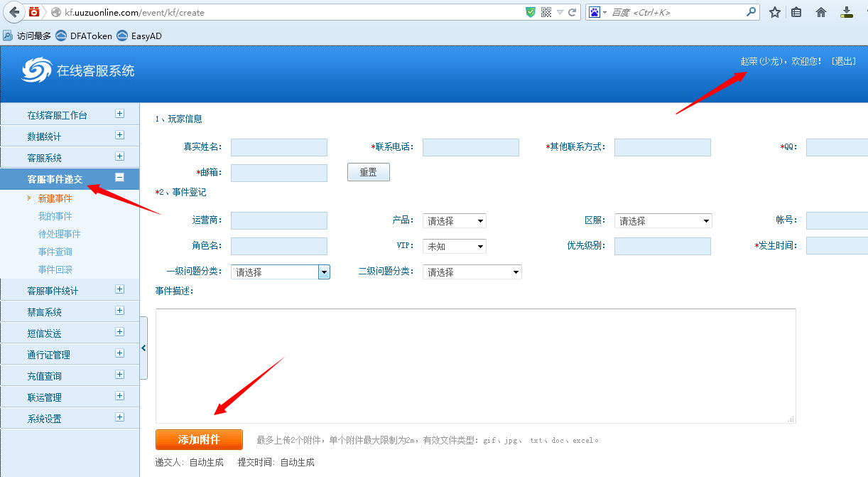Viewport: 868px width, 477px height.
Task: Click the browser address bar URL
Action: point(134,13)
